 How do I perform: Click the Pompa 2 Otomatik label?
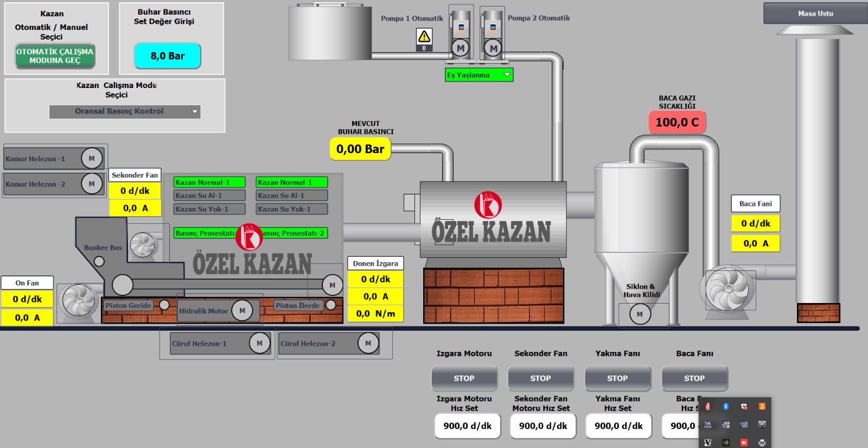tap(539, 18)
